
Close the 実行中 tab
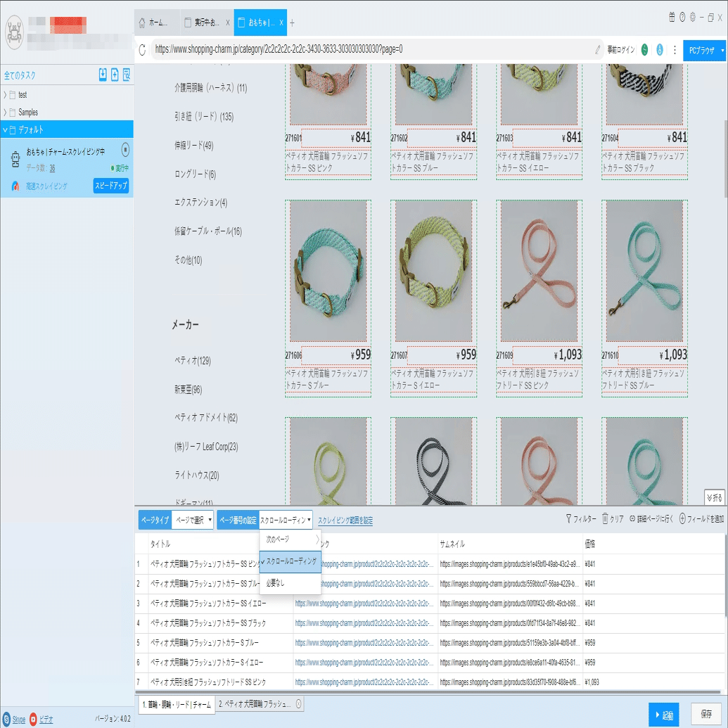coord(227,23)
